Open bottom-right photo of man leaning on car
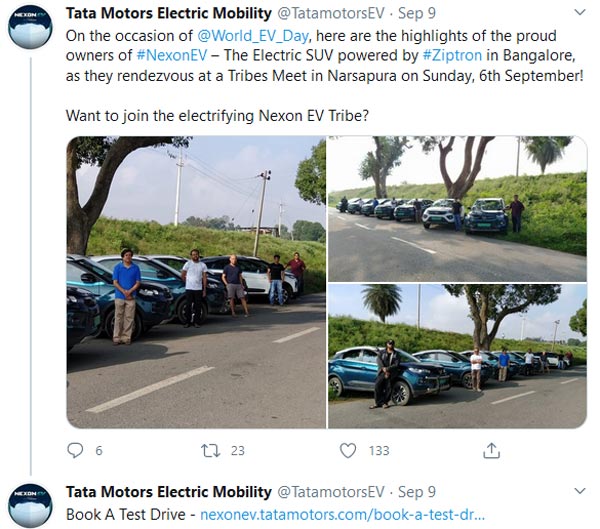 (x=457, y=356)
